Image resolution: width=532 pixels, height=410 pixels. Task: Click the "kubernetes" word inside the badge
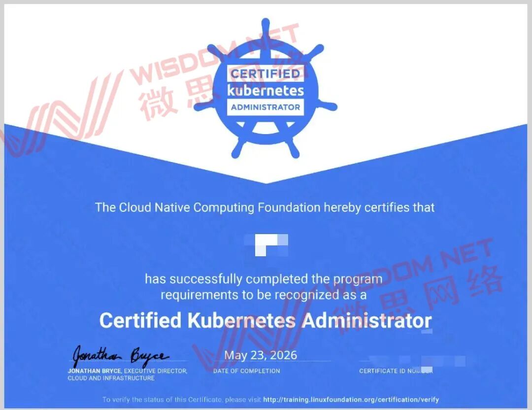(266, 91)
